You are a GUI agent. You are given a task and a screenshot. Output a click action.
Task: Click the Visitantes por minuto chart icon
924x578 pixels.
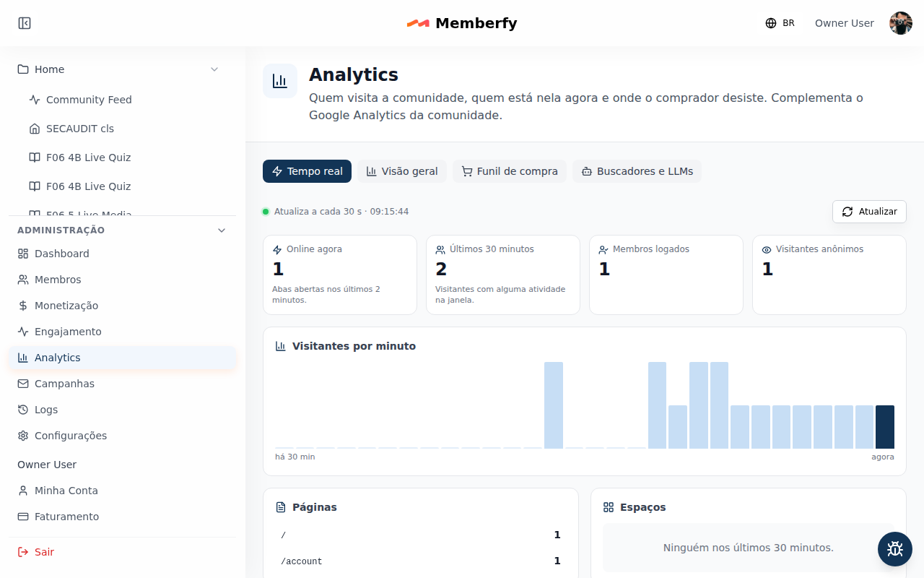pyautogui.click(x=281, y=346)
